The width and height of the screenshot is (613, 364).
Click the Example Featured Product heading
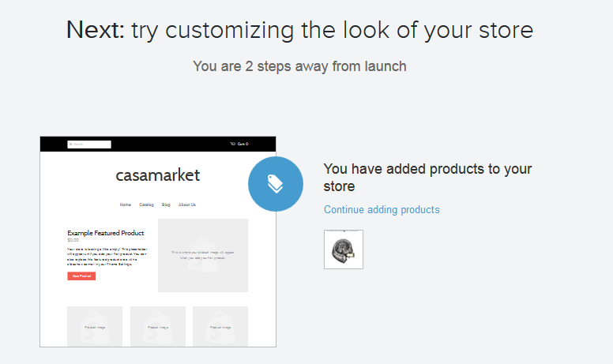(106, 233)
